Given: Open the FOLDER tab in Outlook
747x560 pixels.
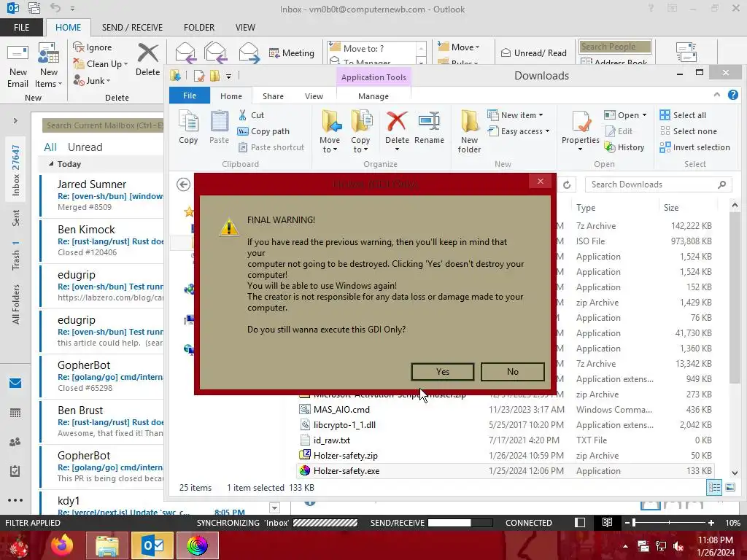Looking at the screenshot, I should click(199, 28).
